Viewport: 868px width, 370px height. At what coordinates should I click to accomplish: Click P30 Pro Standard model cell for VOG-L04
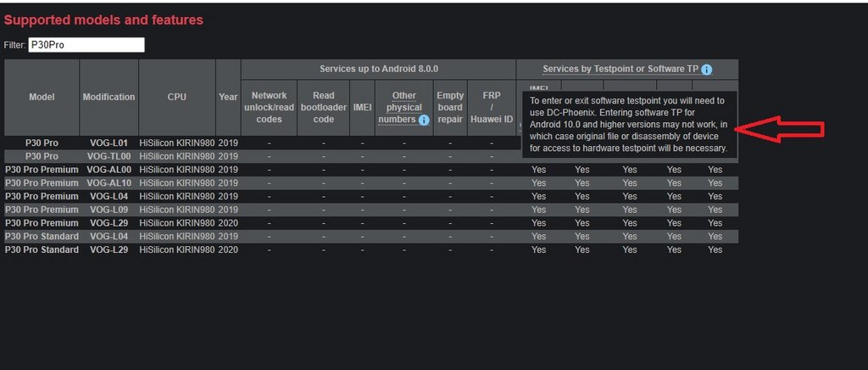pyautogui.click(x=42, y=236)
